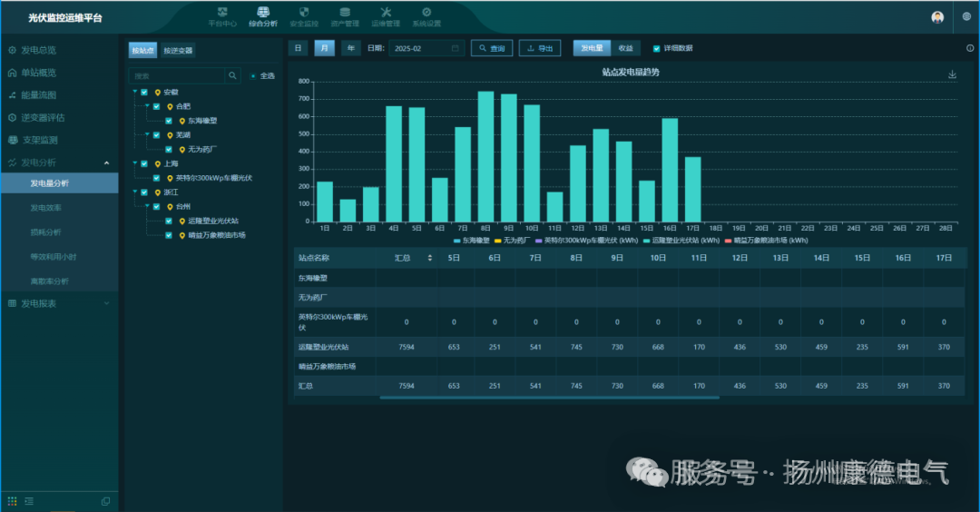Expand the 发电报表 sidebar menu
Image resolution: width=980 pixels, height=512 pixels.
click(x=107, y=303)
